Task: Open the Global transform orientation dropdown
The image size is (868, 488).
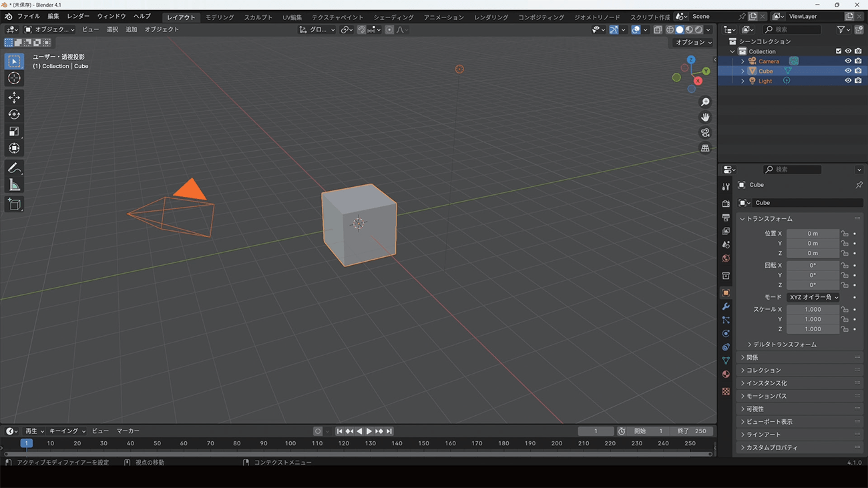Action: point(316,29)
